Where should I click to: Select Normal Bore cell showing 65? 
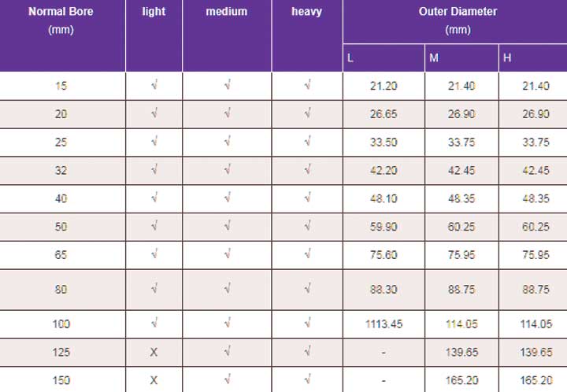[x=61, y=255]
